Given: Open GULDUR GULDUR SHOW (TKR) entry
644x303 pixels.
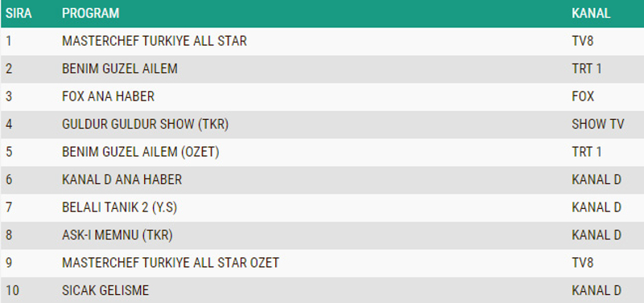Looking at the screenshot, I should 145,124.
